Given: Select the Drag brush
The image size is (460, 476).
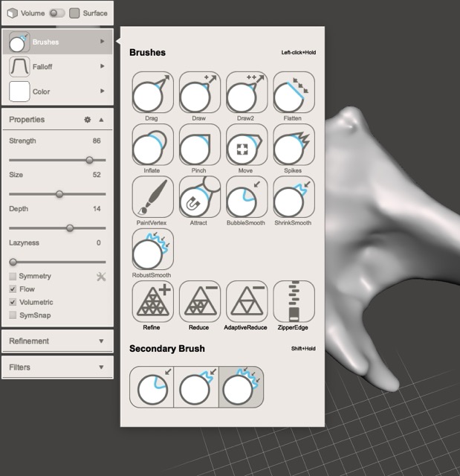Looking at the screenshot, I should point(152,93).
